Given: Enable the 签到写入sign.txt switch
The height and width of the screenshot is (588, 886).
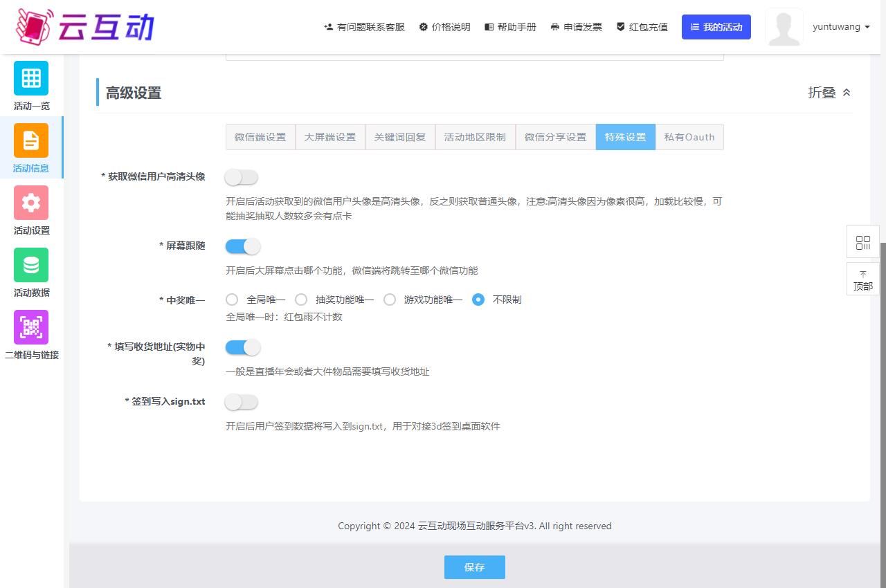Looking at the screenshot, I should [x=242, y=402].
